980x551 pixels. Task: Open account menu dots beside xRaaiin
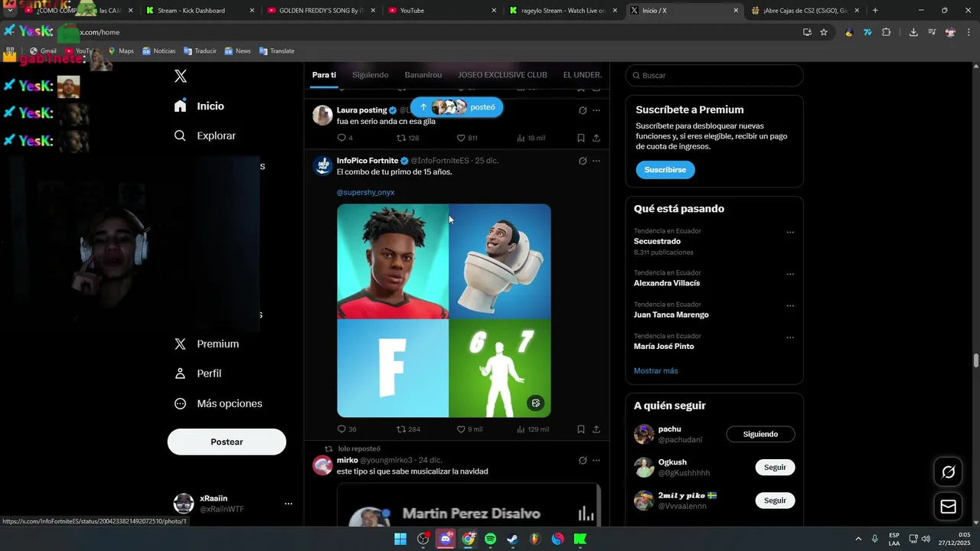click(x=289, y=504)
